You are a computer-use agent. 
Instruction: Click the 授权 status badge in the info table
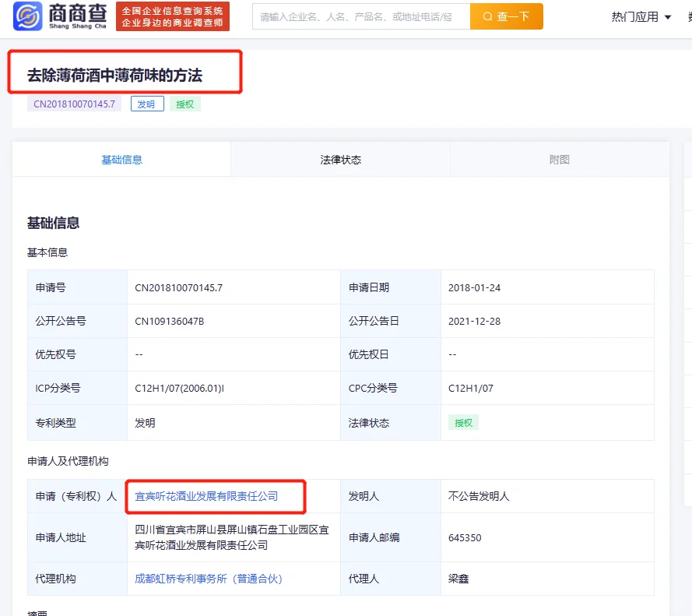pos(463,421)
